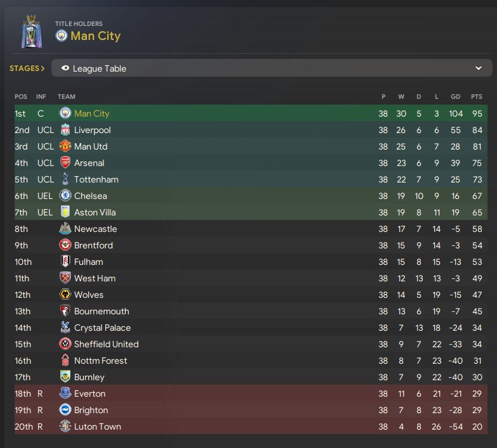
Task: Sort table by PTS column header
Action: (x=477, y=96)
